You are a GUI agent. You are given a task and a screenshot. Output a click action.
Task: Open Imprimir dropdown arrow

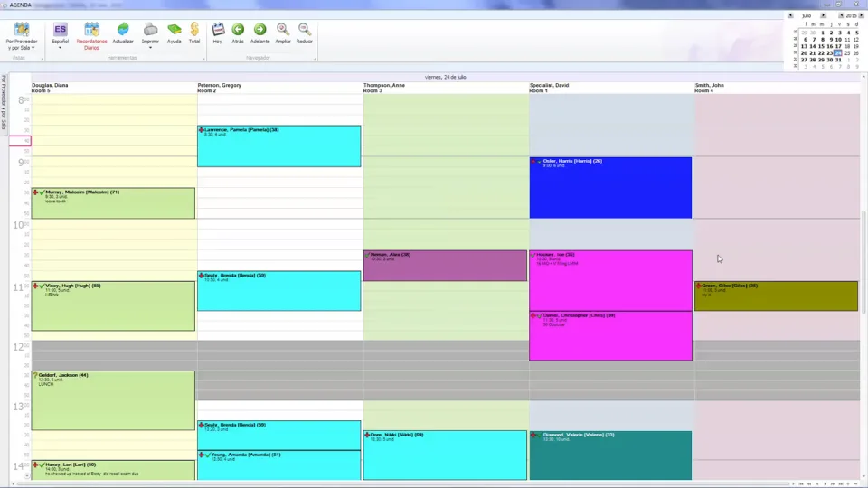tap(150, 48)
